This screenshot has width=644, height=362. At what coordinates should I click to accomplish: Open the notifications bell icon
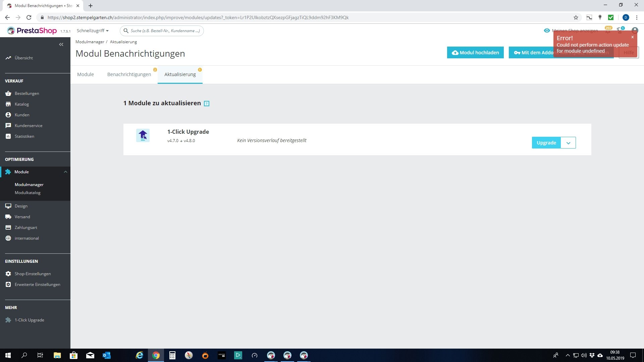[x=608, y=31]
